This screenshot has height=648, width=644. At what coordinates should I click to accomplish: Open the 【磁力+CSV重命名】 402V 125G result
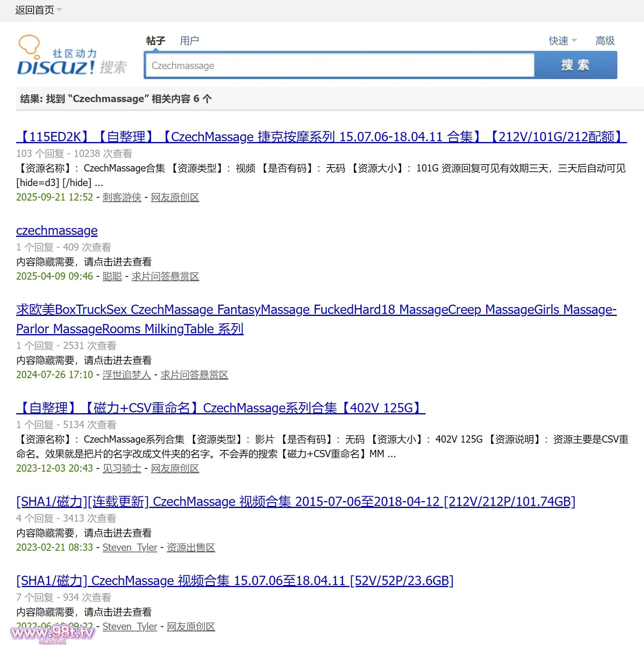point(221,408)
